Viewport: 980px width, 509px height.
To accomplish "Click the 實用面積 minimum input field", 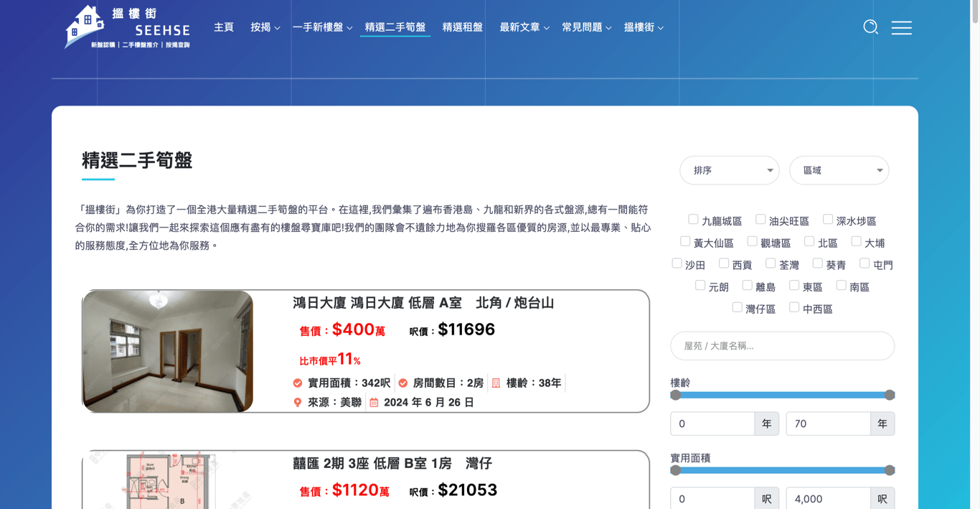I will point(712,499).
